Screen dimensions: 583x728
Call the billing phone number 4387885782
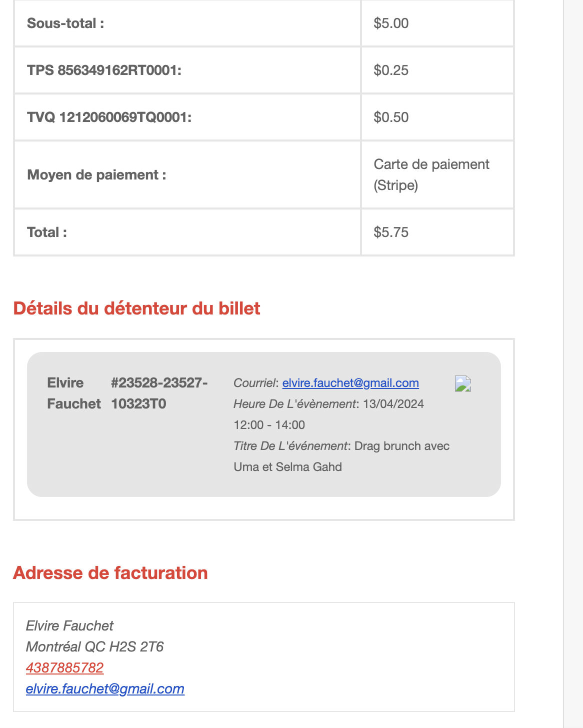tap(65, 668)
